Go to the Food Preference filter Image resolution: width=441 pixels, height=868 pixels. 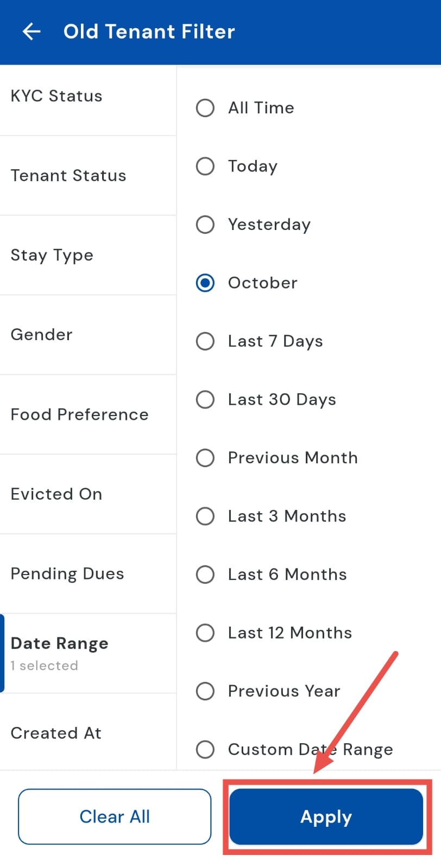click(x=79, y=414)
